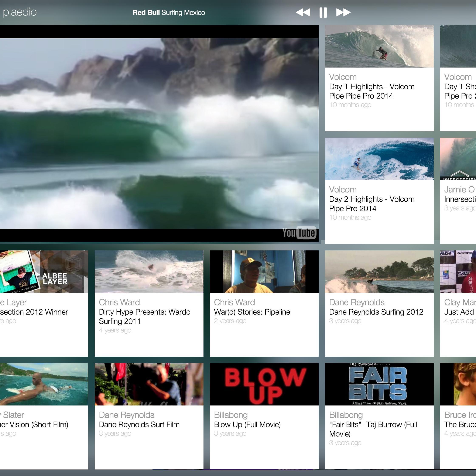Open Dirty Hype Presents Wardo thumbnail
Viewport: 476px width, 476px height.
click(149, 272)
